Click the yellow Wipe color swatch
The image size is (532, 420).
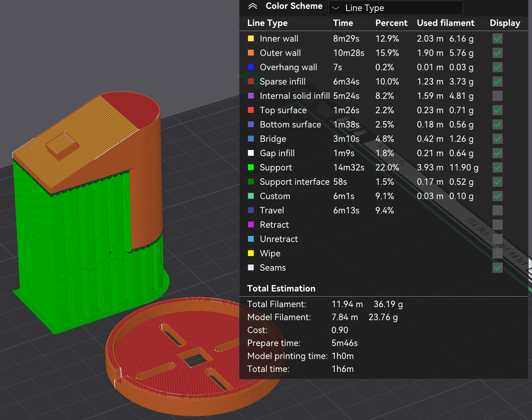[251, 253]
